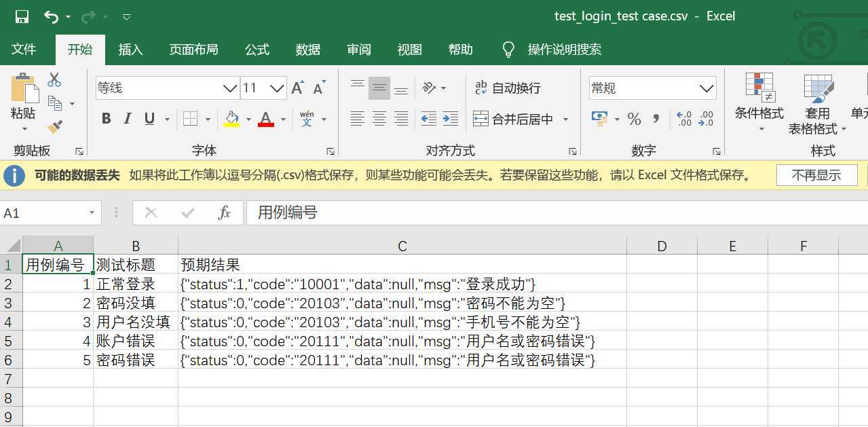Toggle underline formatting with the U icon
This screenshot has width=868, height=427.
[148, 118]
